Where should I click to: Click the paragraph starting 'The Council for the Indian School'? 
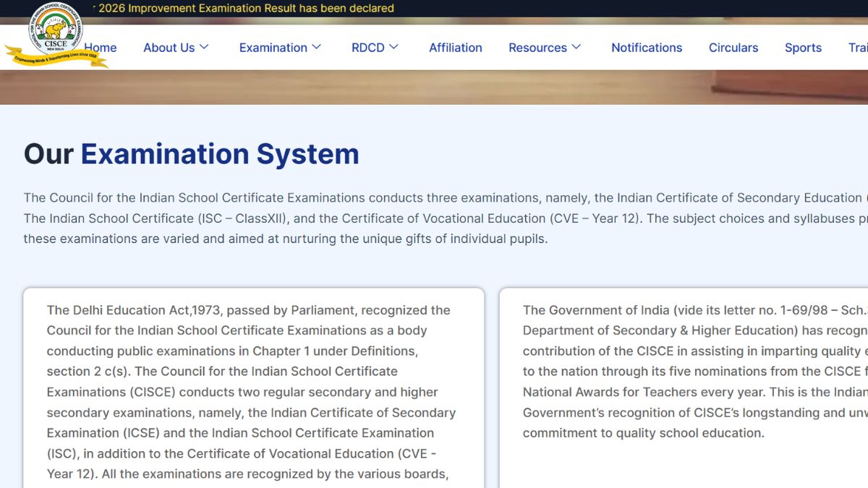(446, 218)
